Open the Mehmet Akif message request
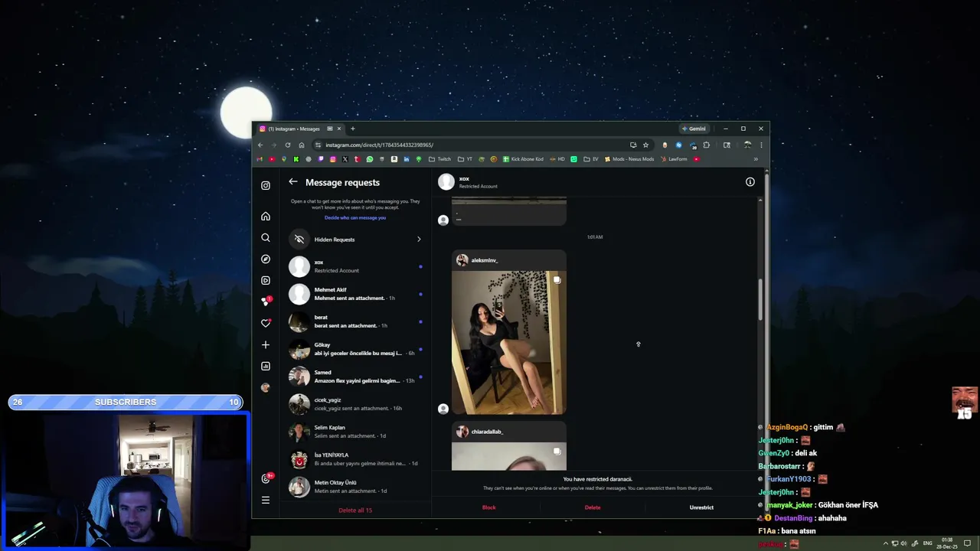 tap(356, 294)
